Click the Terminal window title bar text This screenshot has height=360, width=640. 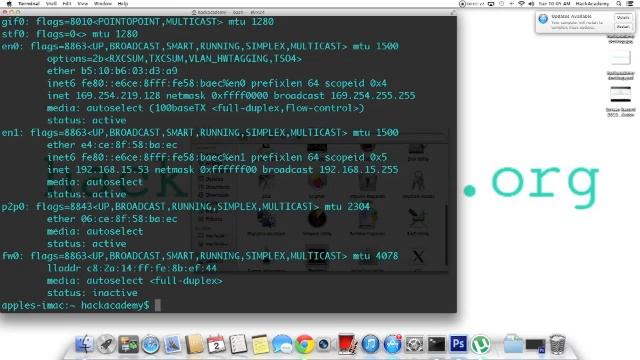231,13
